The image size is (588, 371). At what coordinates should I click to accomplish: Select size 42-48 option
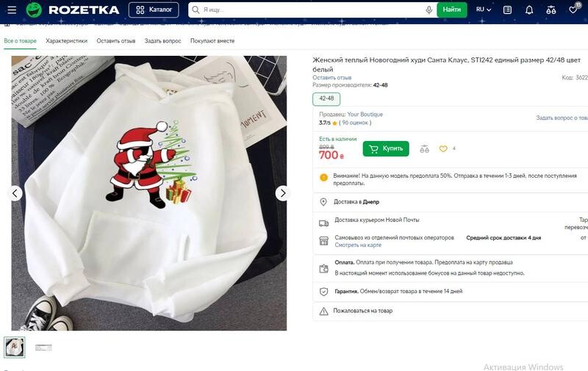click(326, 98)
